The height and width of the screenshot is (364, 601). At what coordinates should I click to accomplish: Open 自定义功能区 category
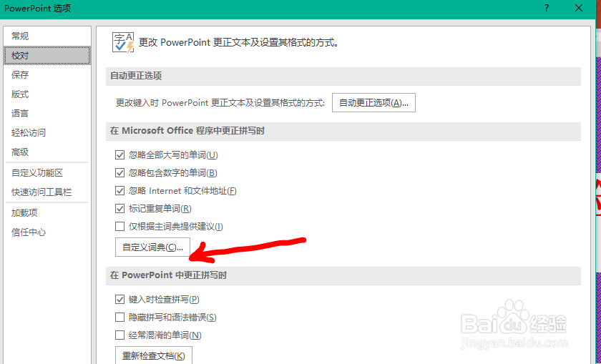[x=47, y=173]
